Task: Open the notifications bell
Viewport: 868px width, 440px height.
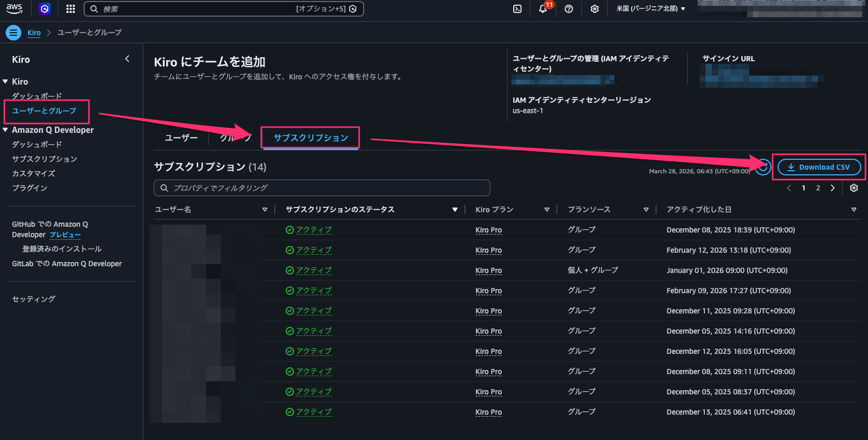Action: [x=543, y=9]
